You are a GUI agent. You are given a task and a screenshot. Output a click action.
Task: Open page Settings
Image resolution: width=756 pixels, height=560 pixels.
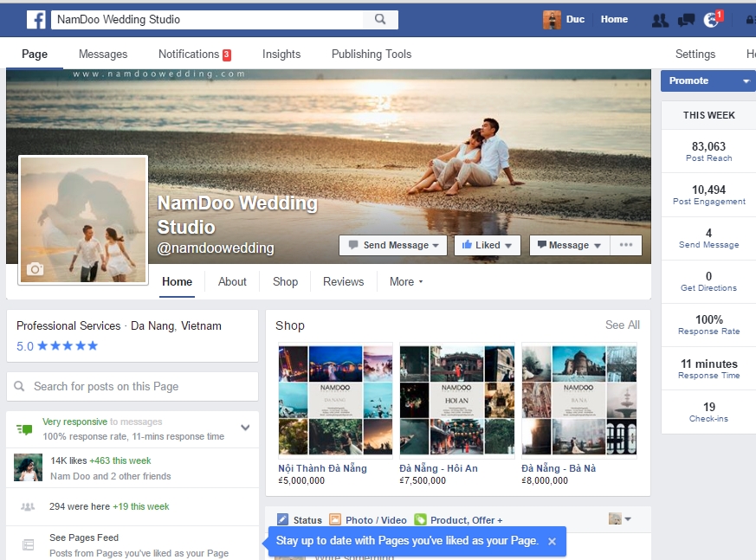pos(695,54)
